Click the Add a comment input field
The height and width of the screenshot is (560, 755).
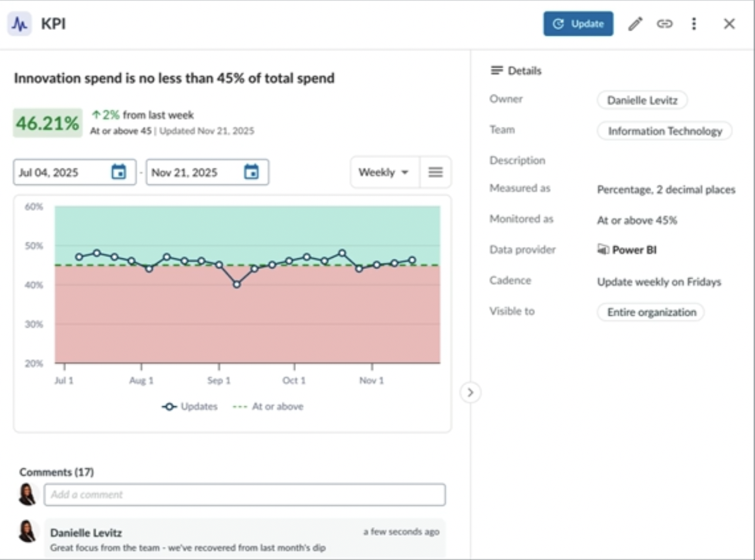tap(245, 494)
